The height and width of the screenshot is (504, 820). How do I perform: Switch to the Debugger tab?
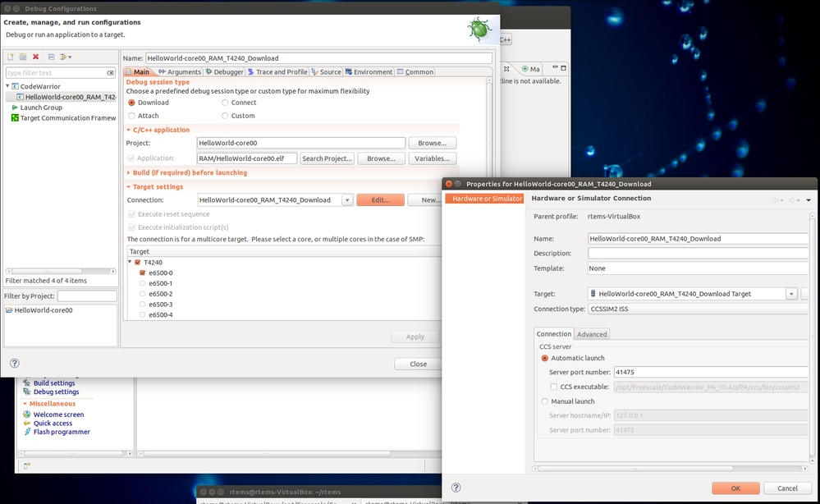tap(224, 71)
